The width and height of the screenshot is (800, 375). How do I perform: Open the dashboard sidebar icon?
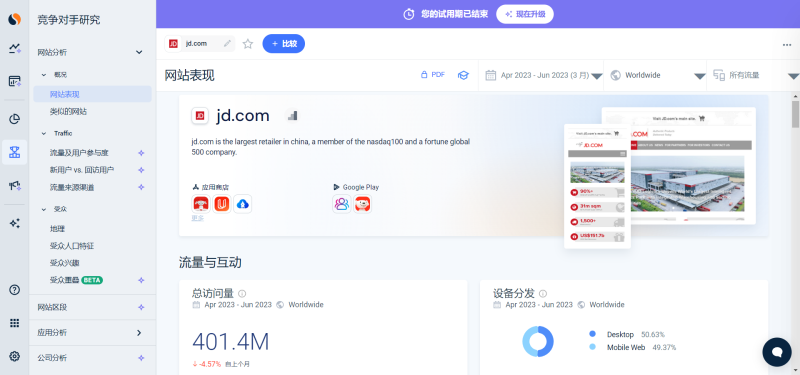pos(14,81)
